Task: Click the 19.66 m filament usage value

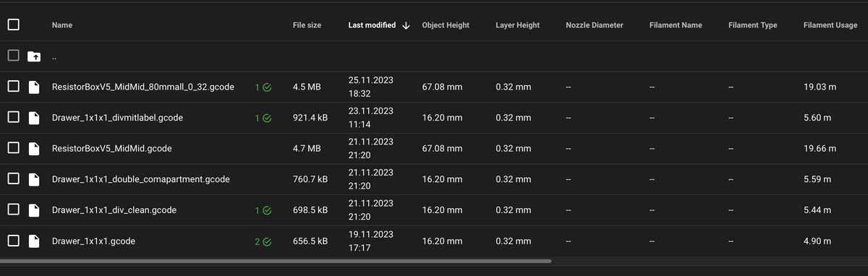Action: pos(820,148)
